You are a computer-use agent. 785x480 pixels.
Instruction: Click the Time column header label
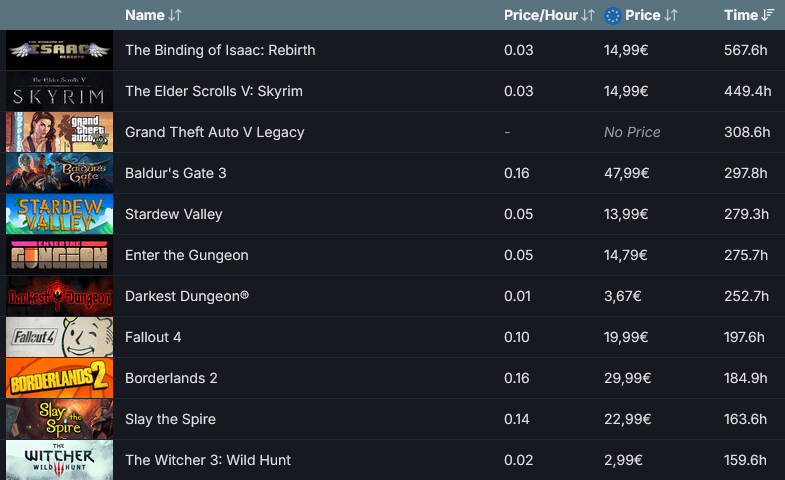741,16
